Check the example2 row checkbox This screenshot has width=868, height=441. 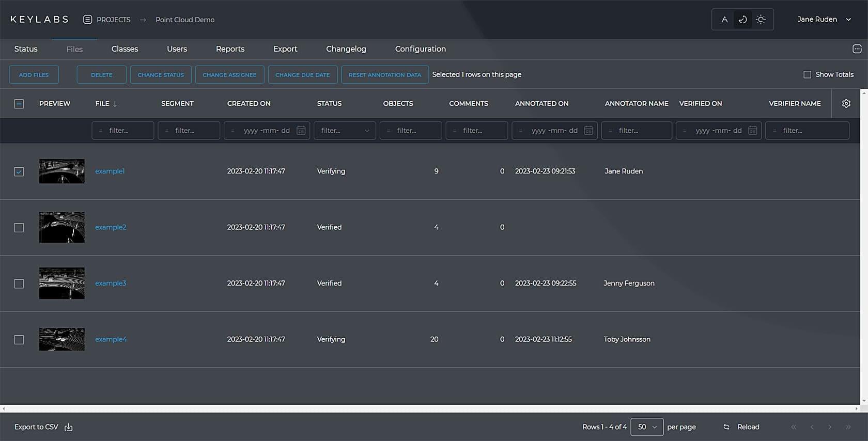click(x=19, y=228)
